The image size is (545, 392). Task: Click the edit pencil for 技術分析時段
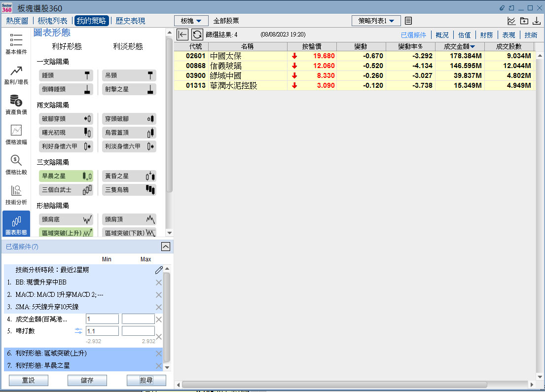pyautogui.click(x=158, y=270)
